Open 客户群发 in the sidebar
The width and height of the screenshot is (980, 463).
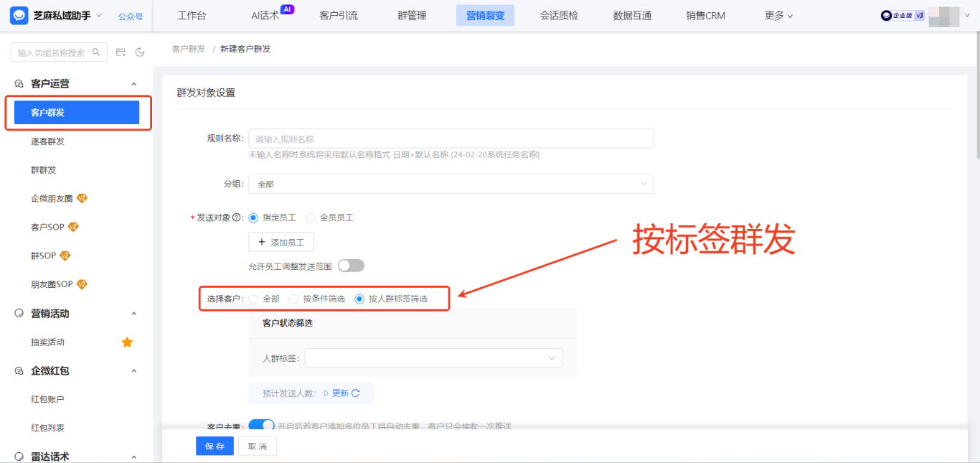click(77, 113)
